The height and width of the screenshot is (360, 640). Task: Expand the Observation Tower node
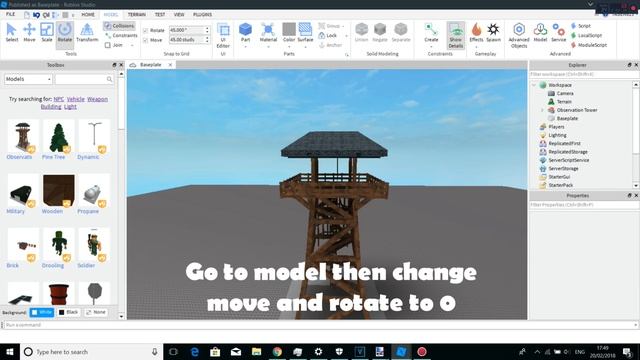click(x=542, y=110)
